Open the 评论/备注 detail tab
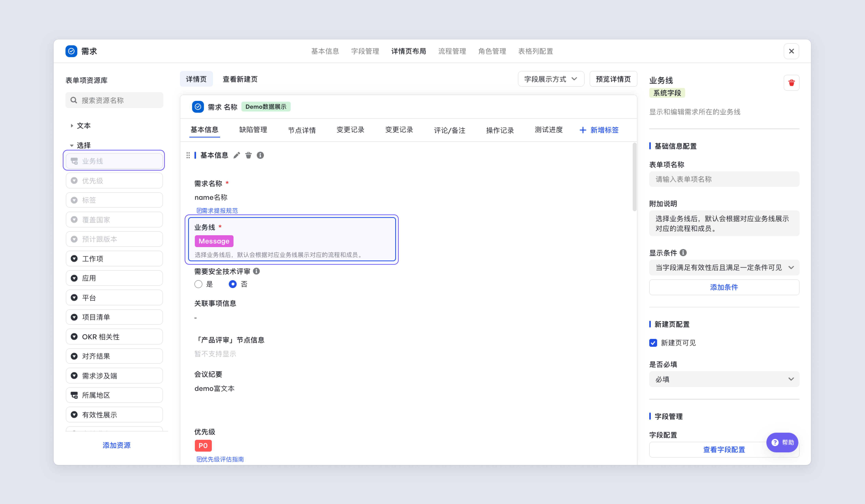Image resolution: width=865 pixels, height=504 pixels. click(449, 130)
